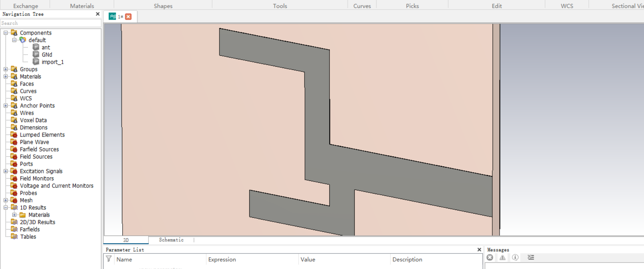
Task: Select the Voxel Data folder
Action: coord(33,120)
